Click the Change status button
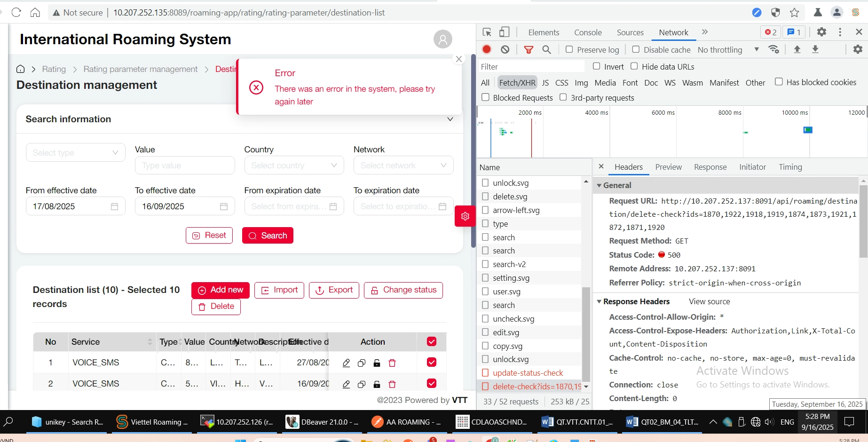The height and width of the screenshot is (442, 868). [403, 290]
